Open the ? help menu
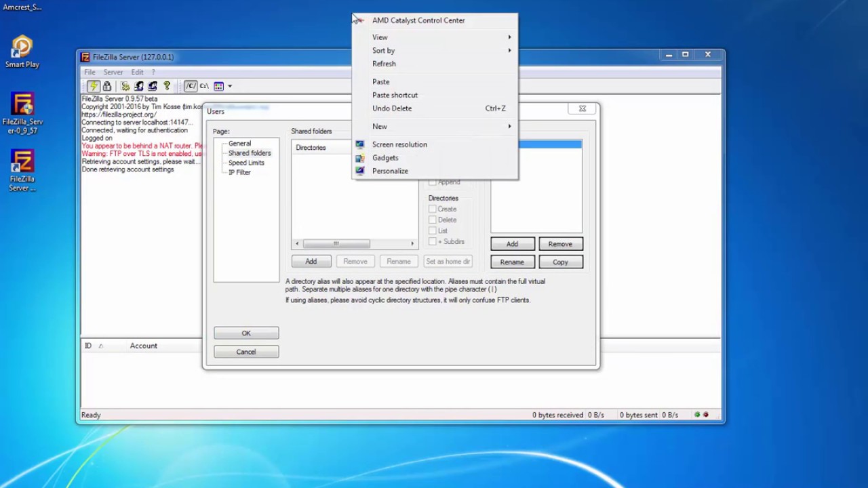Image resolution: width=868 pixels, height=488 pixels. pyautogui.click(x=153, y=72)
